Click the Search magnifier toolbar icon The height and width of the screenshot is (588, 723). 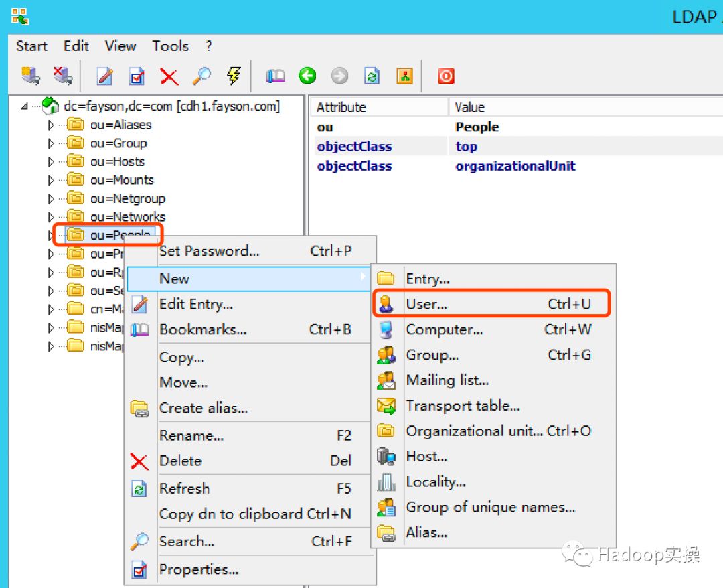coord(202,76)
